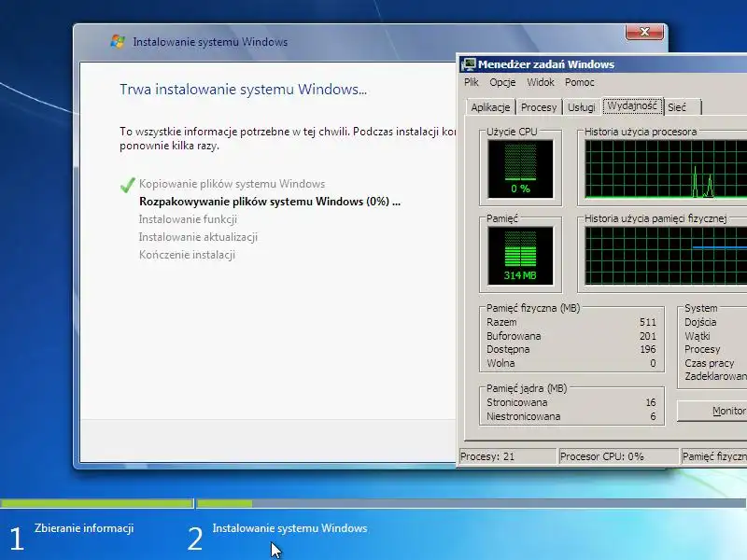Image resolution: width=747 pixels, height=560 pixels.
Task: Click the memory gauge showing 314 MB
Action: point(520,256)
